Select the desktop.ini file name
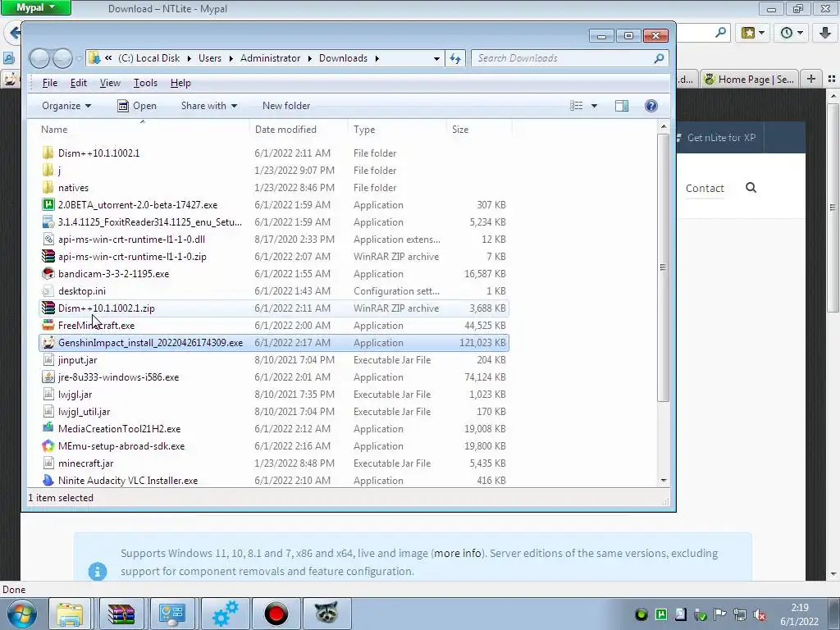This screenshot has height=630, width=840. [x=82, y=291]
